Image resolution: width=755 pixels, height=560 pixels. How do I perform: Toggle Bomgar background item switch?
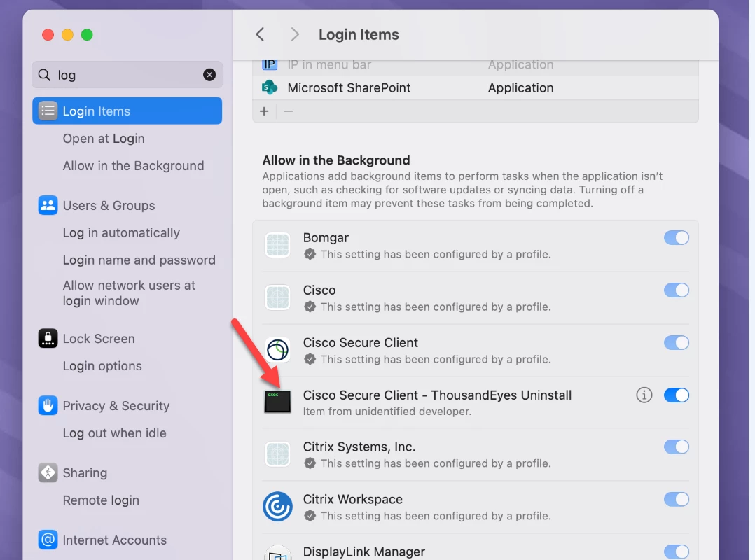(x=676, y=238)
